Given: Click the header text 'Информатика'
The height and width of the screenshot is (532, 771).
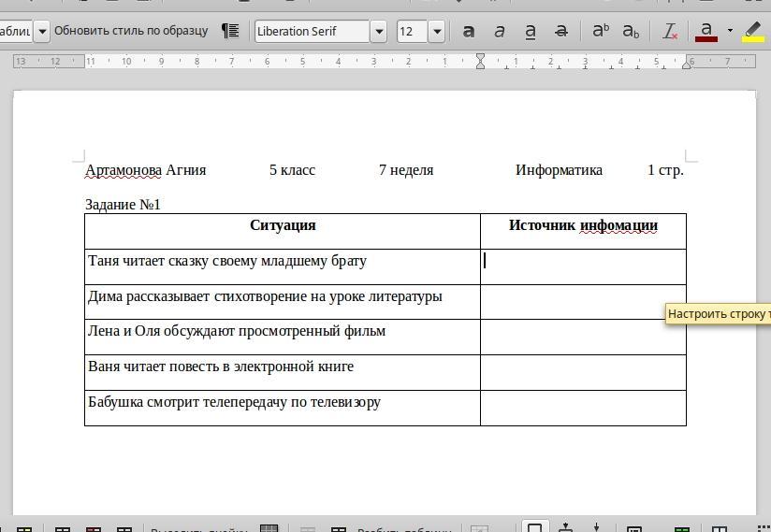Looking at the screenshot, I should pyautogui.click(x=559, y=170).
